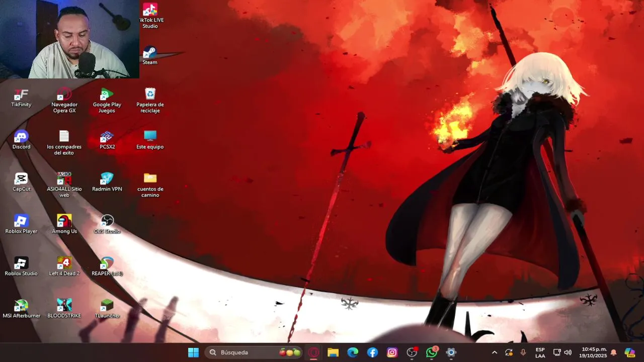Open OBS Studio in taskbar

(412, 352)
